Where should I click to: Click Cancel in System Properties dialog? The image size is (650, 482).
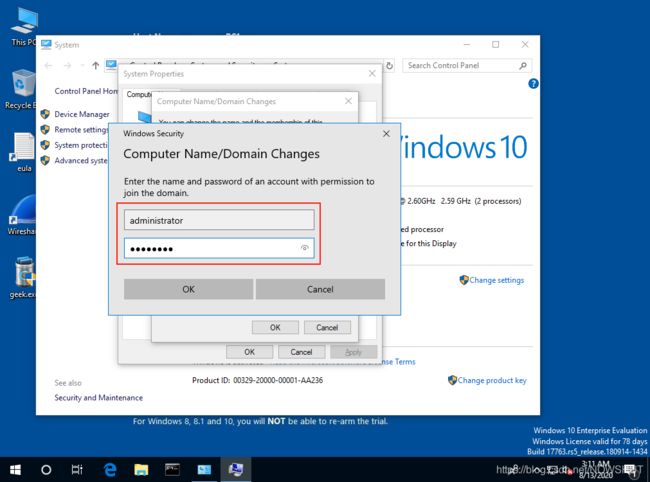(x=301, y=352)
